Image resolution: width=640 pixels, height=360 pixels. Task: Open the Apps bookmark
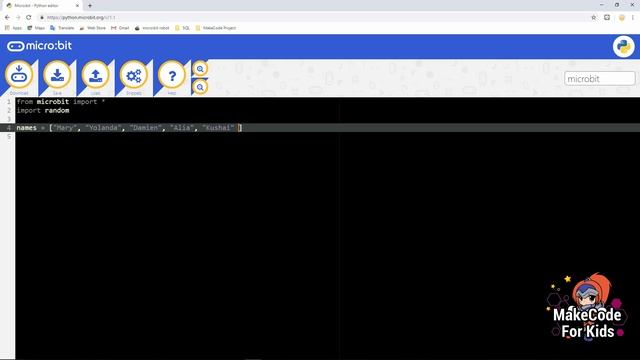click(x=13, y=28)
